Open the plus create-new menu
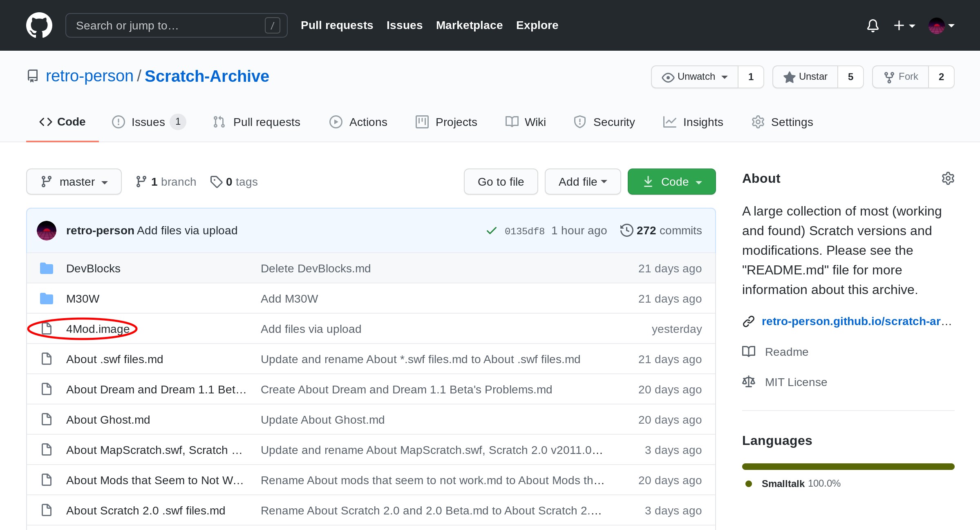 pos(904,25)
